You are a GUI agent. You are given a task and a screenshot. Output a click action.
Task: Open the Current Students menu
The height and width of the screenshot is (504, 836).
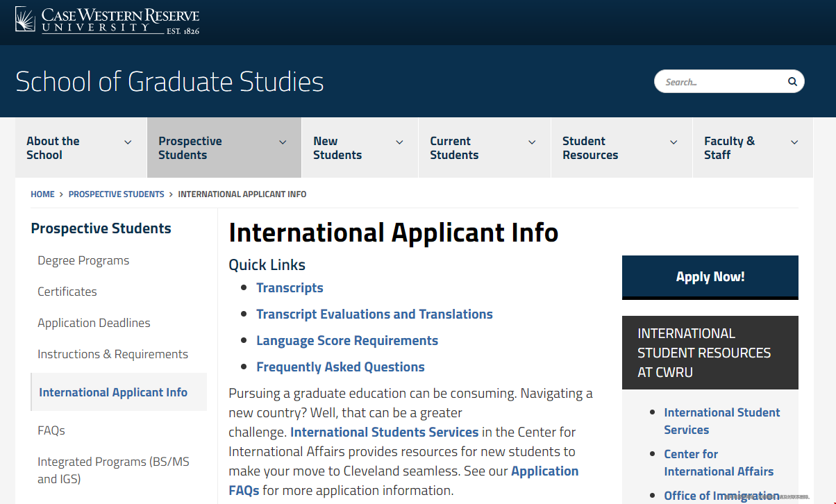[x=485, y=148]
